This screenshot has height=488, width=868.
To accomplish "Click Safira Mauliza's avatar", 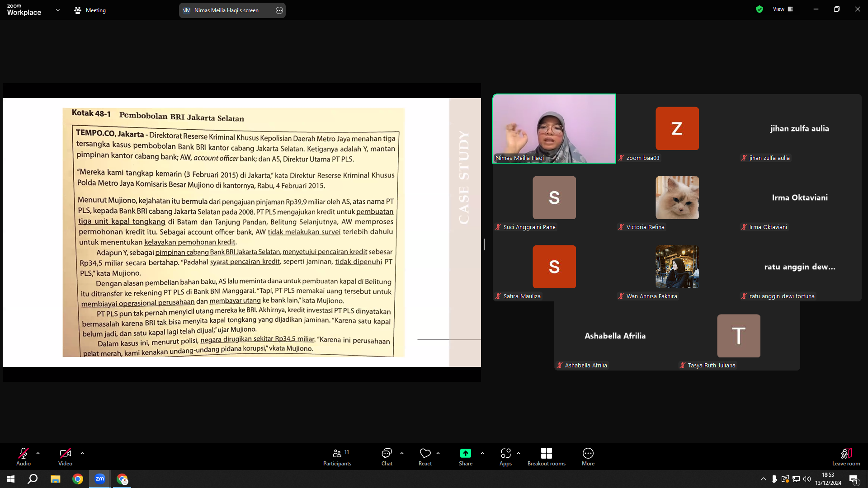I will coord(554,267).
